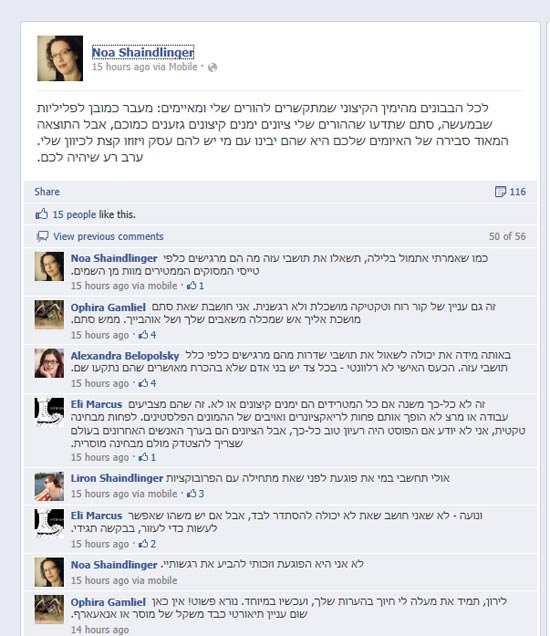
Task: Expand View previous comments
Action: tap(108, 236)
